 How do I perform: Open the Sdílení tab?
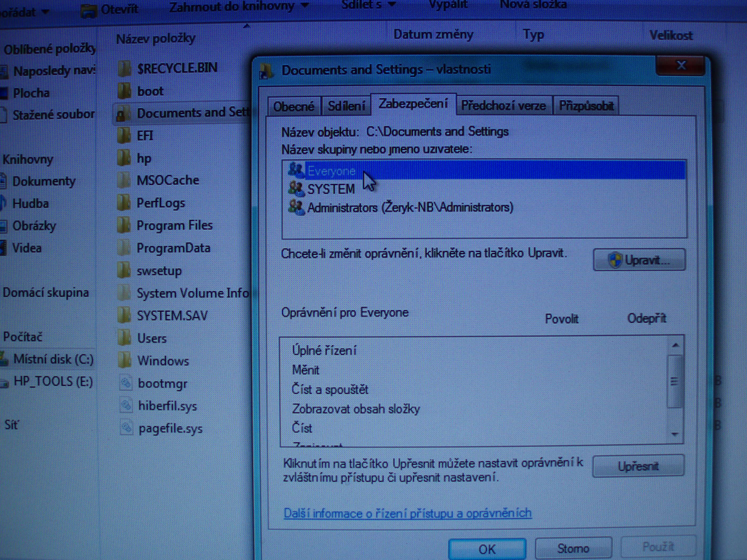point(346,106)
